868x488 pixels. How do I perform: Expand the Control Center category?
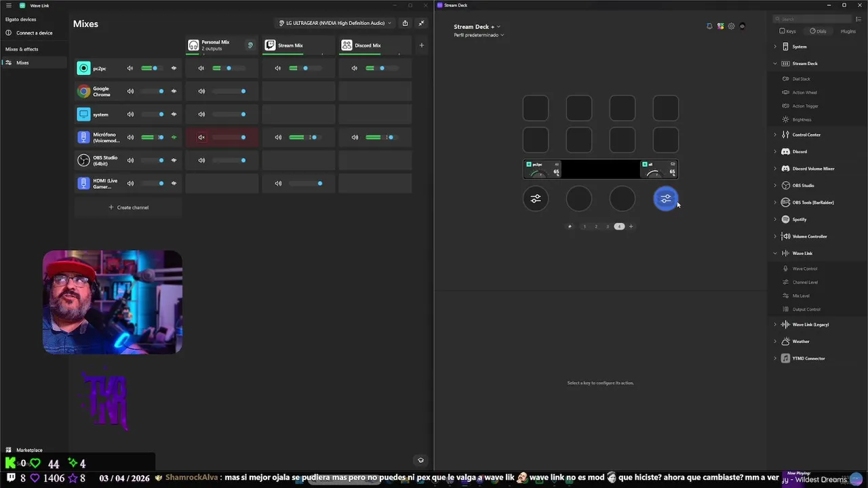click(x=775, y=135)
